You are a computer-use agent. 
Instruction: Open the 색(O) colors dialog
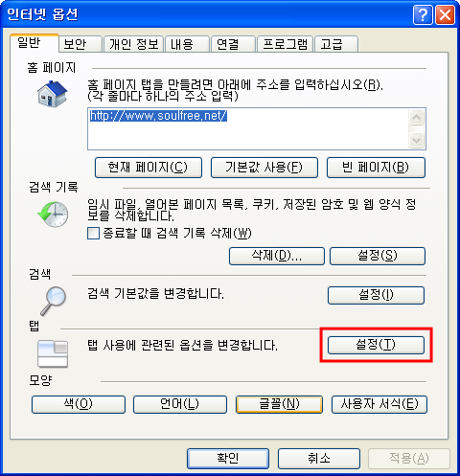click(x=79, y=404)
